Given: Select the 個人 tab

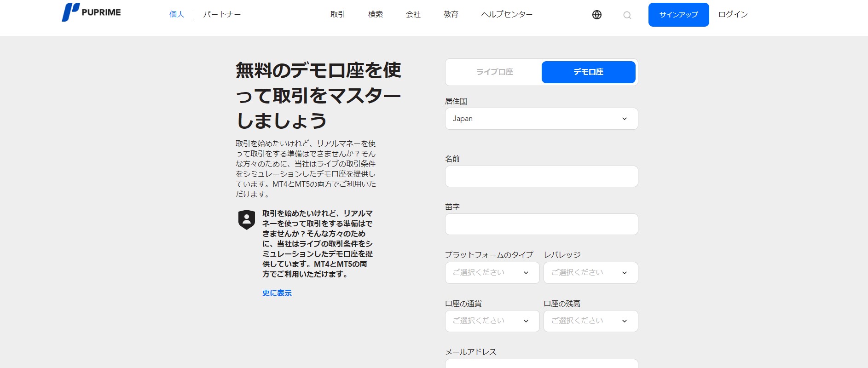Looking at the screenshot, I should tap(177, 14).
